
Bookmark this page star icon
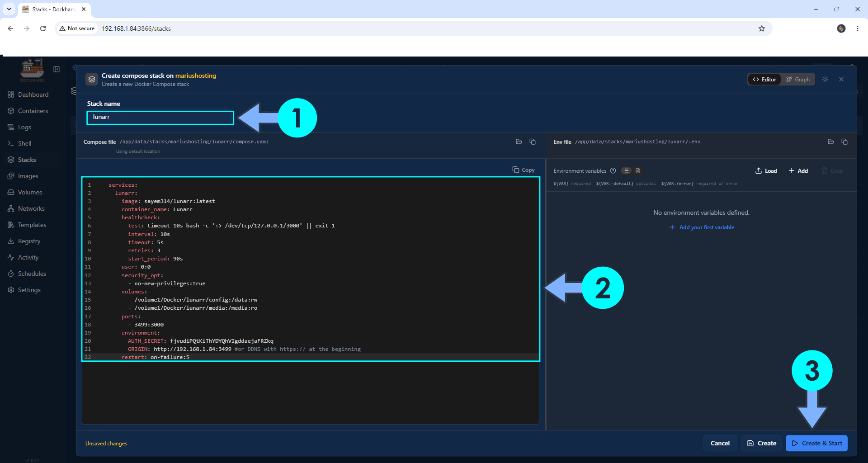click(762, 28)
